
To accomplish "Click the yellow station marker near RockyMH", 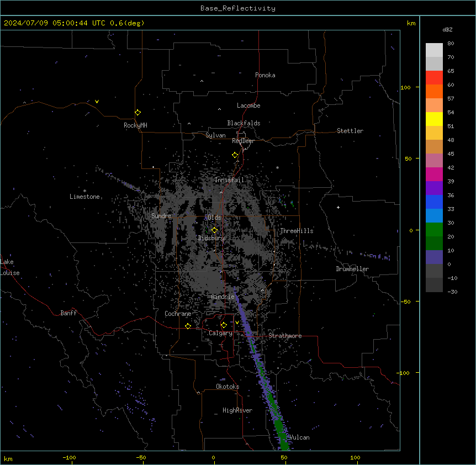I will coord(137,112).
